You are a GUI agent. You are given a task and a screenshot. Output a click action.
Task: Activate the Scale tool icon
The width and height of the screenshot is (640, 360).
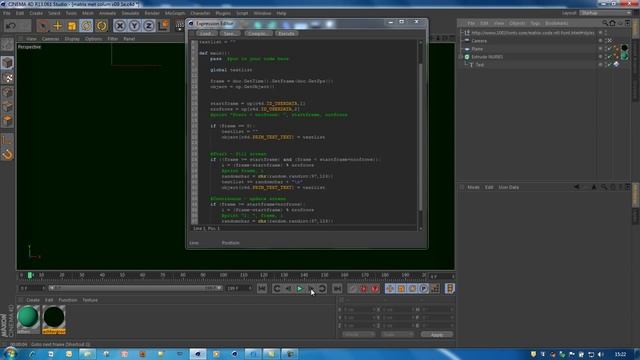72,26
